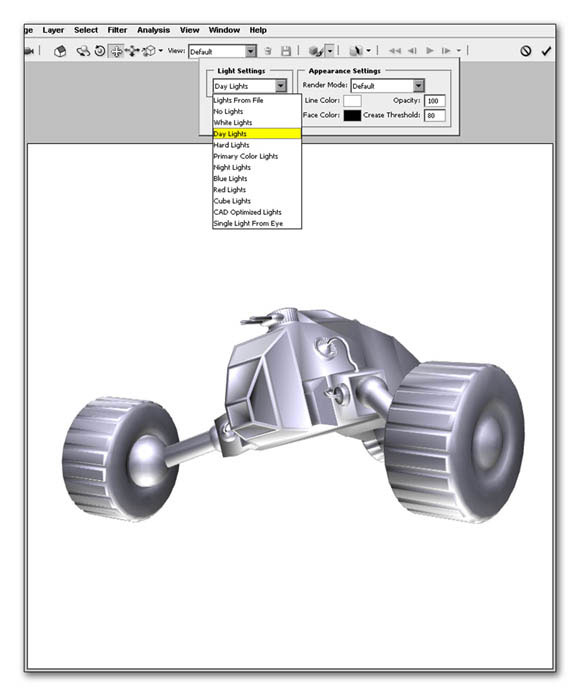Choose the highlighted Day Lights option
The width and height of the screenshot is (580, 696).
[257, 134]
